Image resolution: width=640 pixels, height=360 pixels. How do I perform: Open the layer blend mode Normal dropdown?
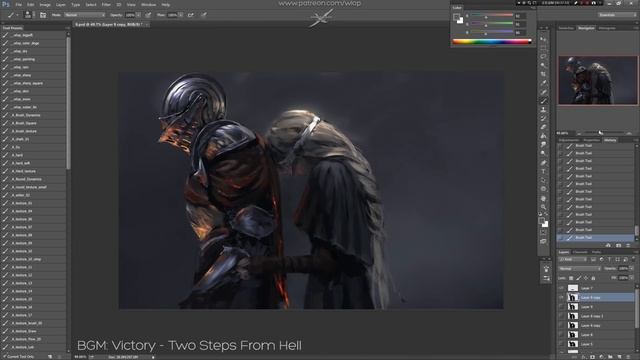tap(580, 269)
